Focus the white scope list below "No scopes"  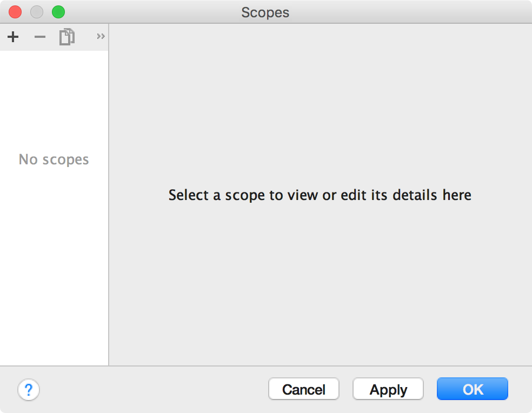[54, 270]
